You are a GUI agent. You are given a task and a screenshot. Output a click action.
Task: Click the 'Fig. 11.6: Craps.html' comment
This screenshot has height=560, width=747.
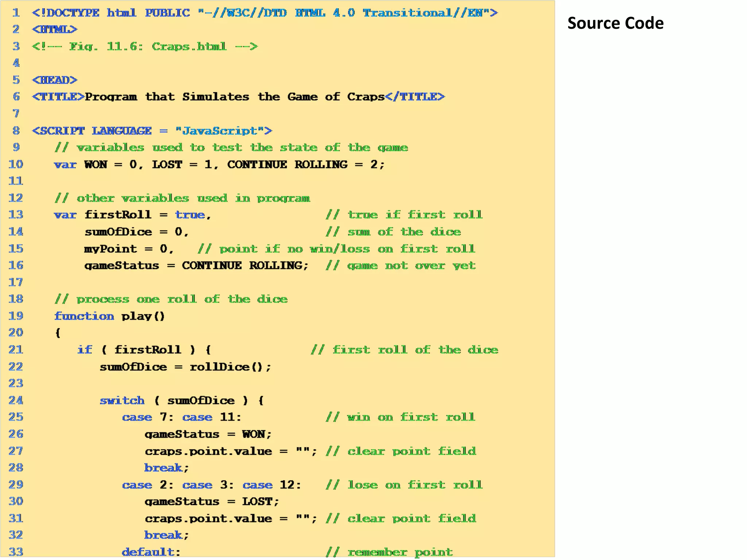pos(145,46)
